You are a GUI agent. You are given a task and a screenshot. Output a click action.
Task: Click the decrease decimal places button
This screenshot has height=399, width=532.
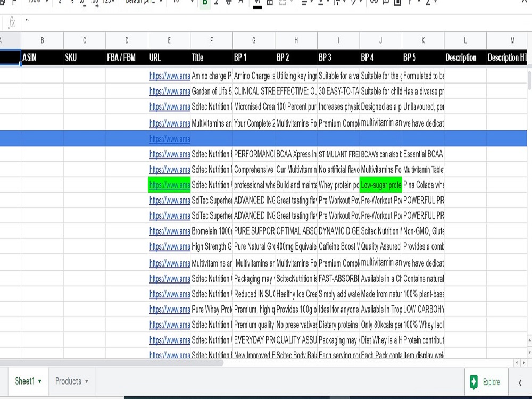coord(83,3)
